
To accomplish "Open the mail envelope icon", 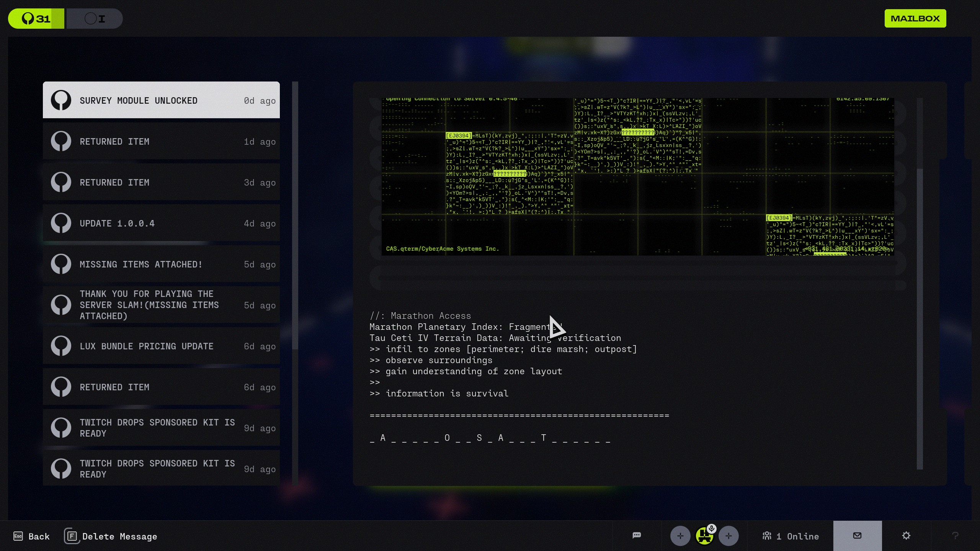I will [857, 536].
